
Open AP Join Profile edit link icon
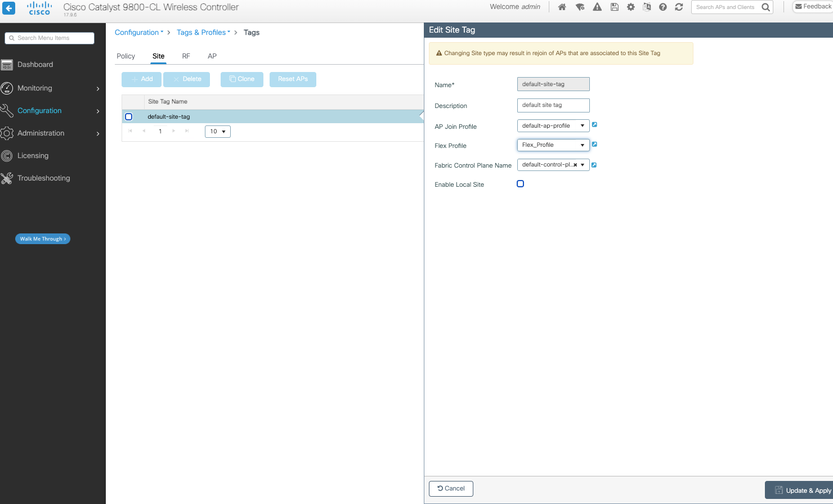(x=594, y=125)
